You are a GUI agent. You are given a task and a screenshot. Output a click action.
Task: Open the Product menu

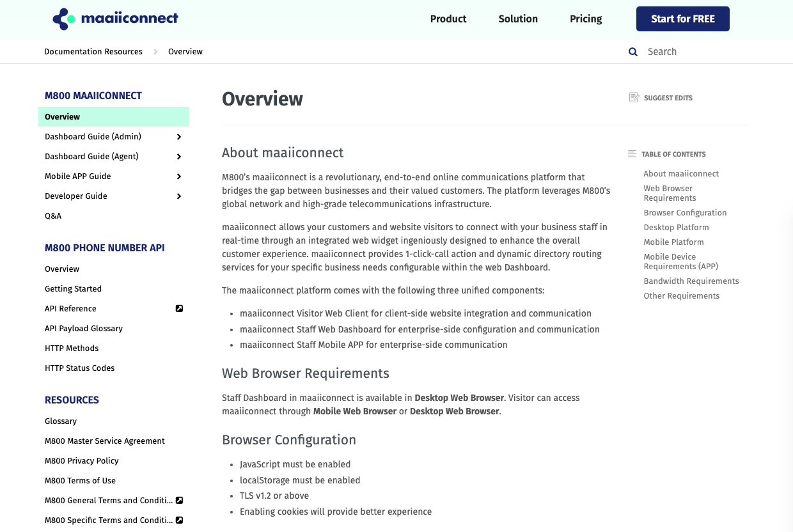click(448, 19)
